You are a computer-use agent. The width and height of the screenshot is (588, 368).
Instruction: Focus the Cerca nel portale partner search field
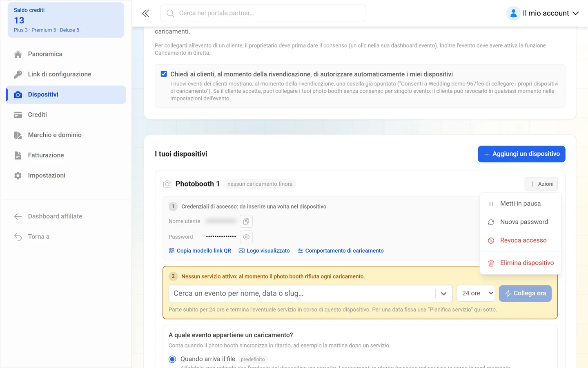coord(263,13)
